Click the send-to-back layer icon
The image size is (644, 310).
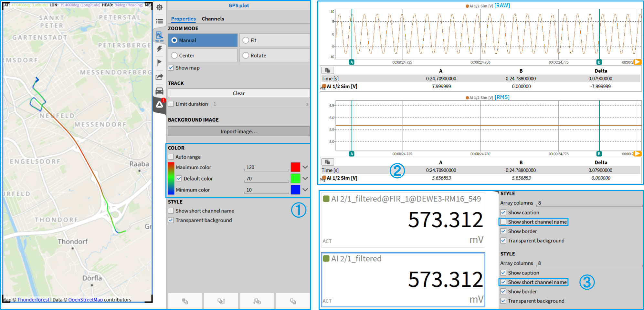293,301
